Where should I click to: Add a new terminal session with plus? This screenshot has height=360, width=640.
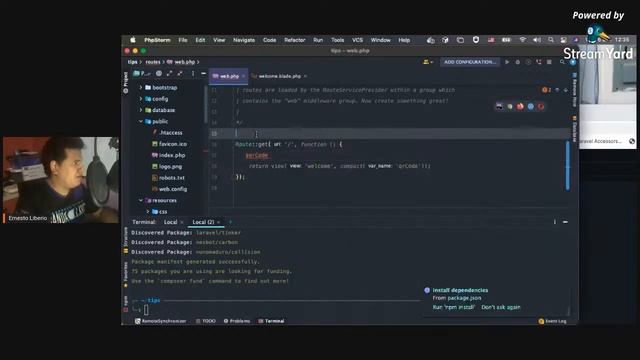230,222
